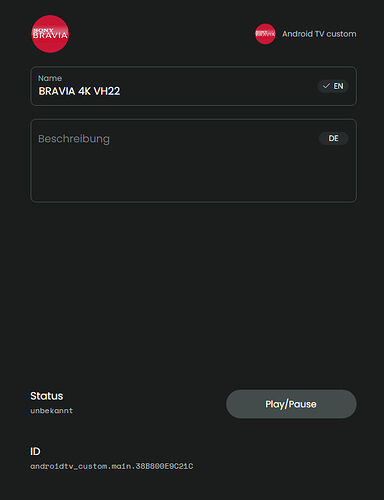
Task: Click the Name field label
Action: coord(50,78)
